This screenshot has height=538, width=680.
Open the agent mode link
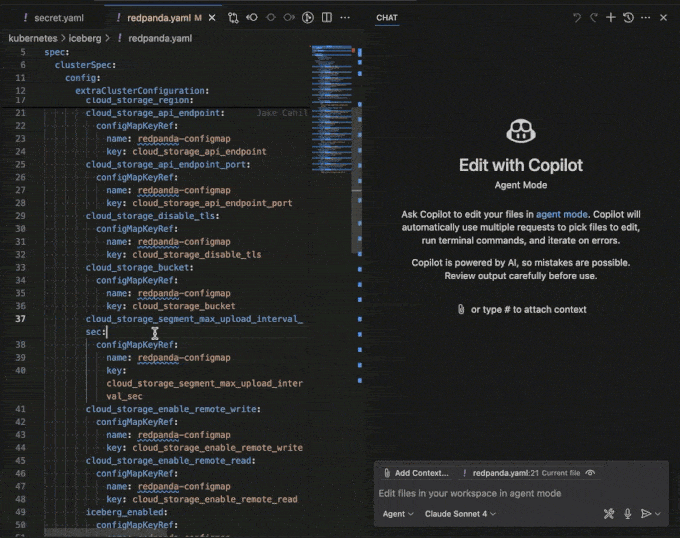tap(562, 215)
